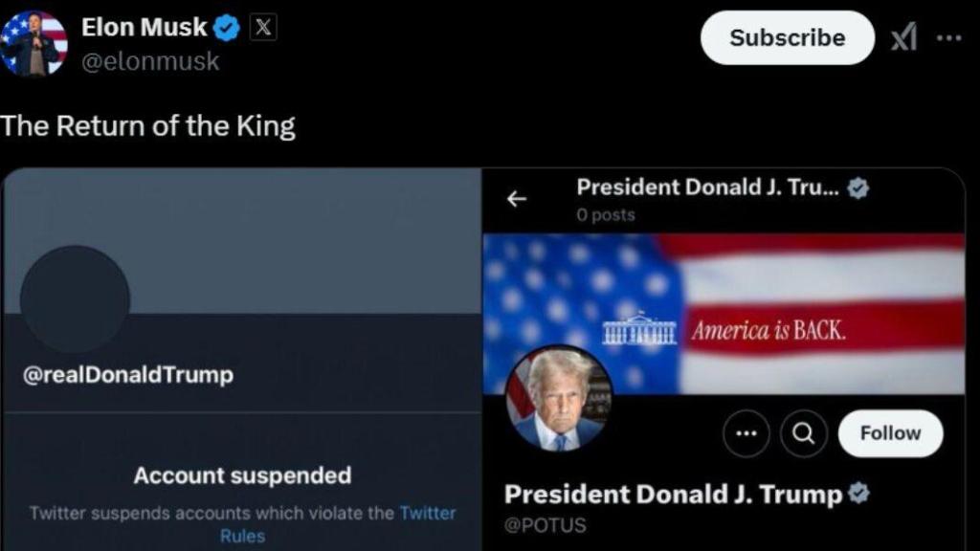980x551 pixels.
Task: Click the X affiliation badge icon
Action: [262, 29]
